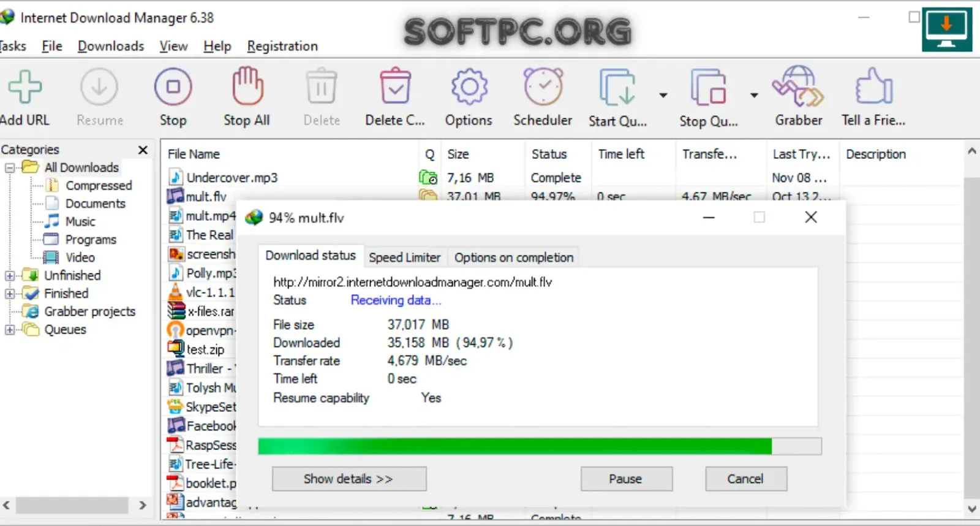Select Compressed category in tree
The height and width of the screenshot is (526, 980).
tap(99, 185)
